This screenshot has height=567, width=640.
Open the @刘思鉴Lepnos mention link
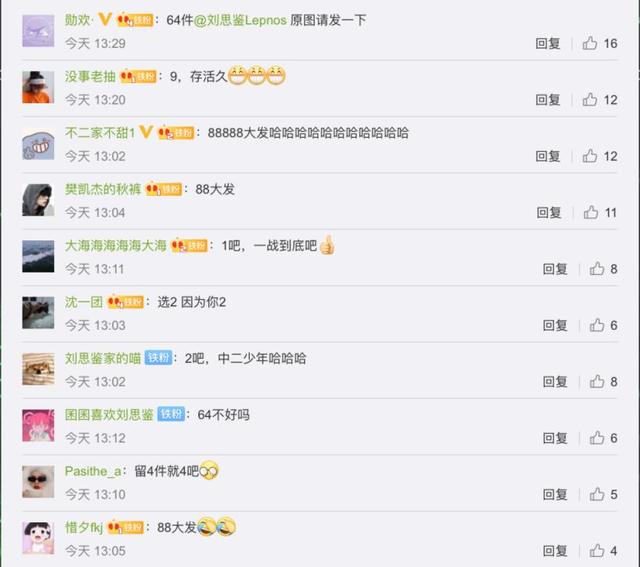[240, 20]
